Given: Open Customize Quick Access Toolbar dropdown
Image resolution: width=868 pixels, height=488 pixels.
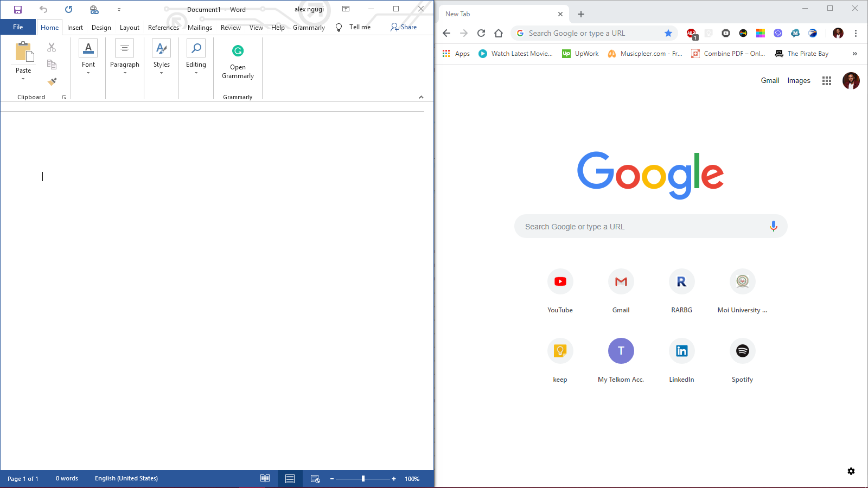Looking at the screenshot, I should (x=119, y=10).
